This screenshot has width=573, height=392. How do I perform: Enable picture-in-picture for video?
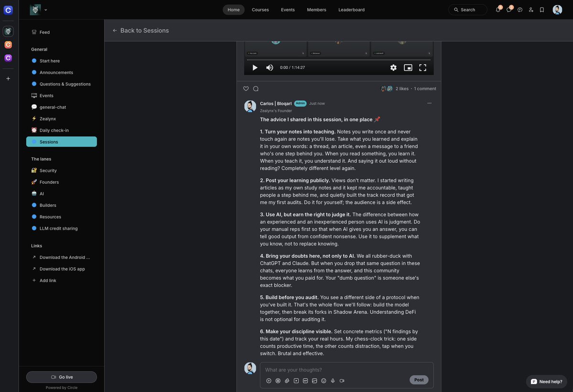[408, 67]
